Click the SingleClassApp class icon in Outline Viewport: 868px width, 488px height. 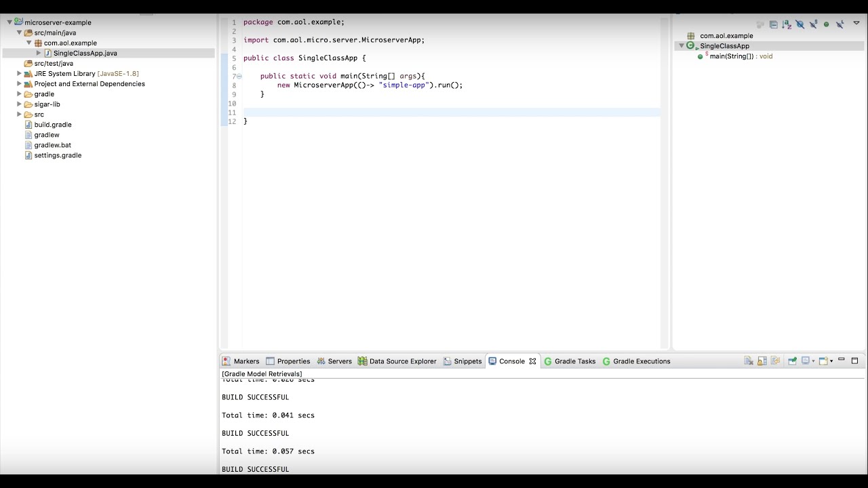[691, 46]
